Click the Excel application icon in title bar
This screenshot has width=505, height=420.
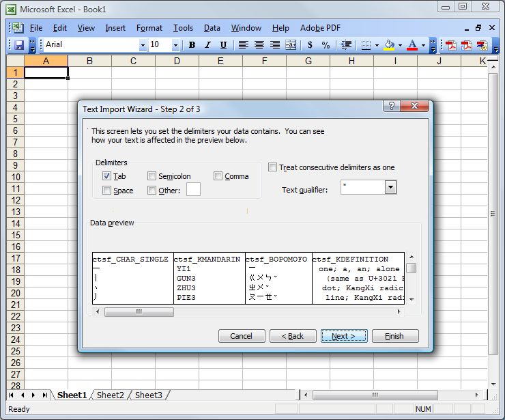click(x=11, y=10)
